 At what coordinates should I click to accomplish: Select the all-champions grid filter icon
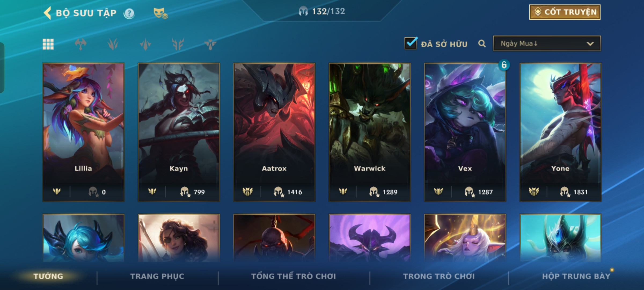(x=48, y=44)
